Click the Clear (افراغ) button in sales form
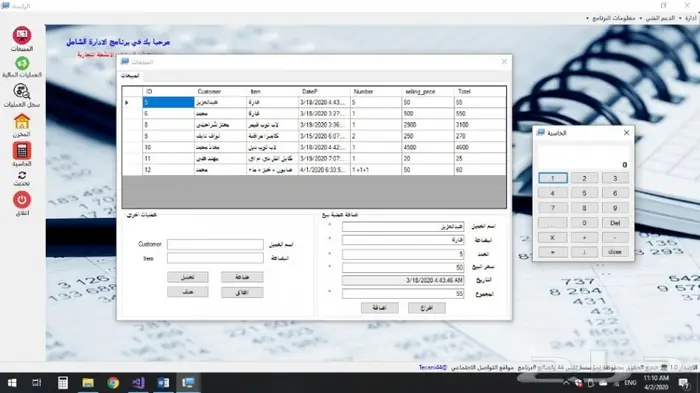 pyautogui.click(x=426, y=308)
